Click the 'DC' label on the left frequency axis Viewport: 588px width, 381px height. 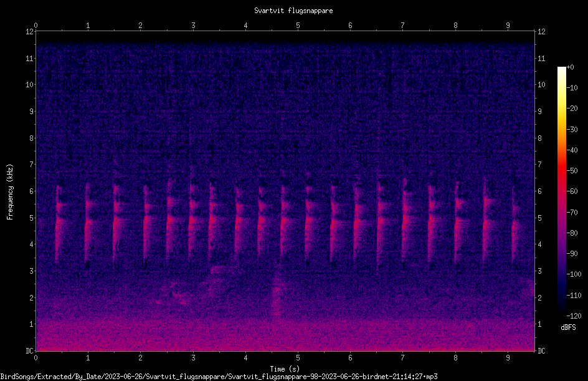coord(30,351)
